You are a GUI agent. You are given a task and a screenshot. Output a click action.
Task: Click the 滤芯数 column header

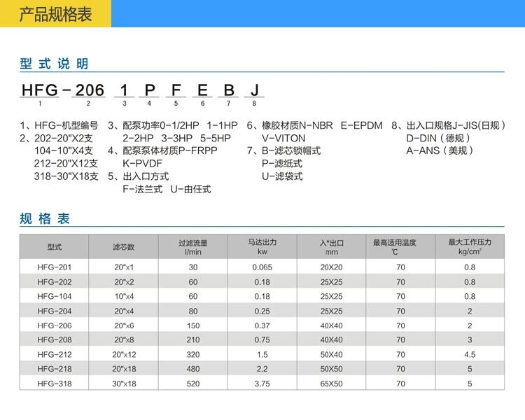(123, 247)
